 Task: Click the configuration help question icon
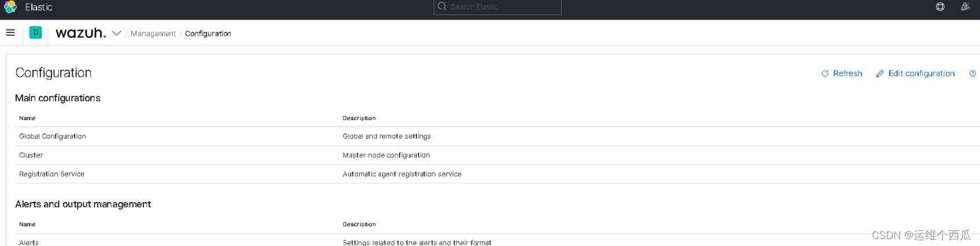972,73
